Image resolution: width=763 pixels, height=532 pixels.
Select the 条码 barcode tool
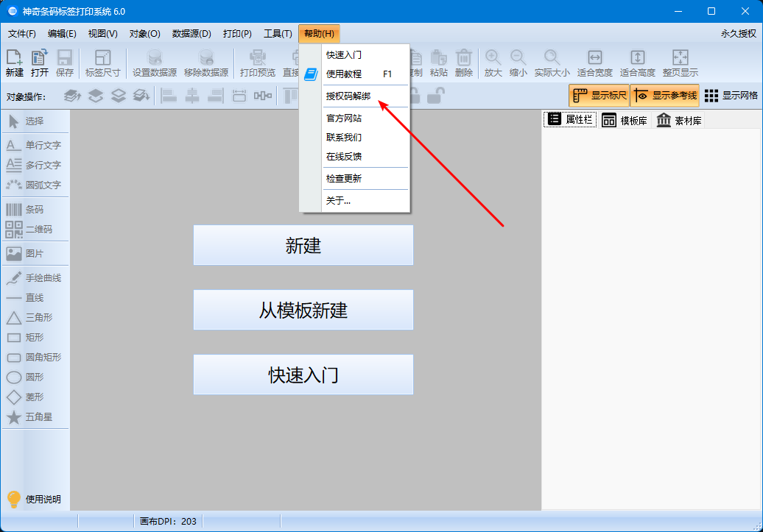click(35, 209)
